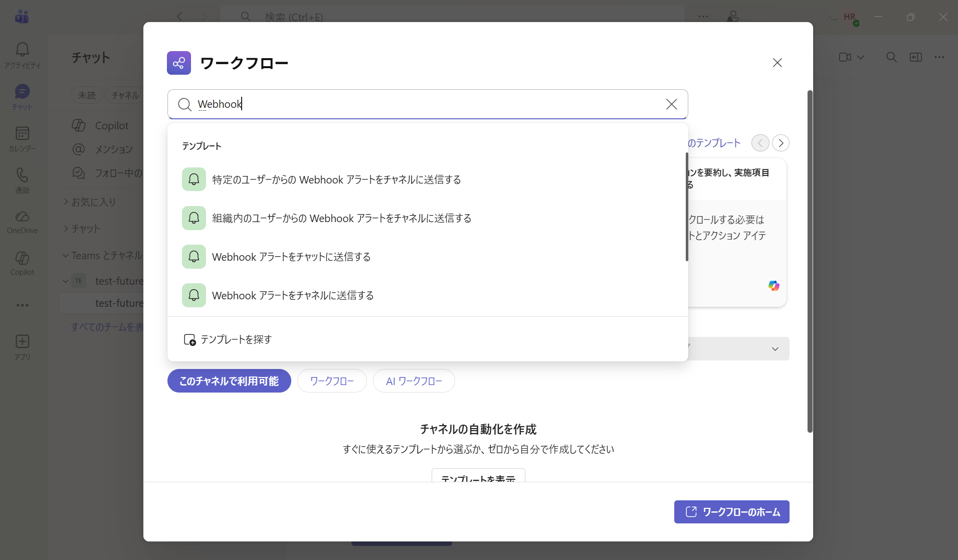The width and height of the screenshot is (958, 560).
Task: Collapse the Teams とチャネル section
Action: click(x=65, y=255)
